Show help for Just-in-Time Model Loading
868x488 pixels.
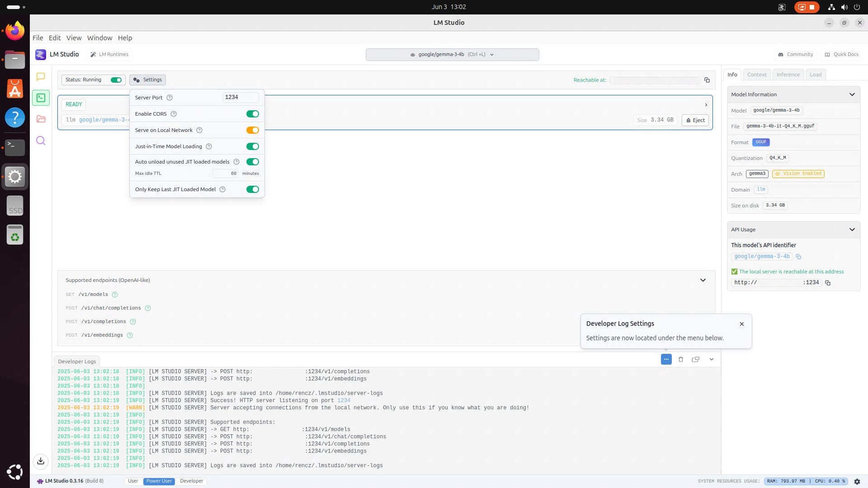[x=209, y=146]
